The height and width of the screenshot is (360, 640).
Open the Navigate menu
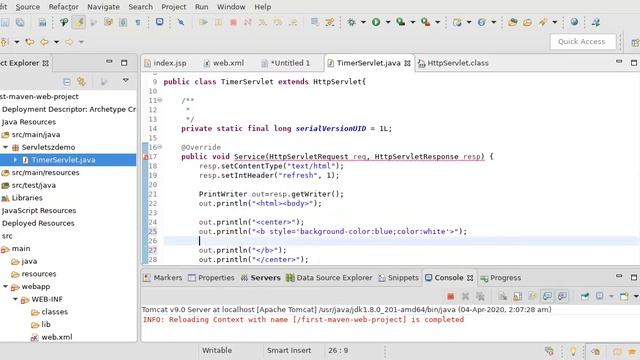pyautogui.click(x=104, y=7)
